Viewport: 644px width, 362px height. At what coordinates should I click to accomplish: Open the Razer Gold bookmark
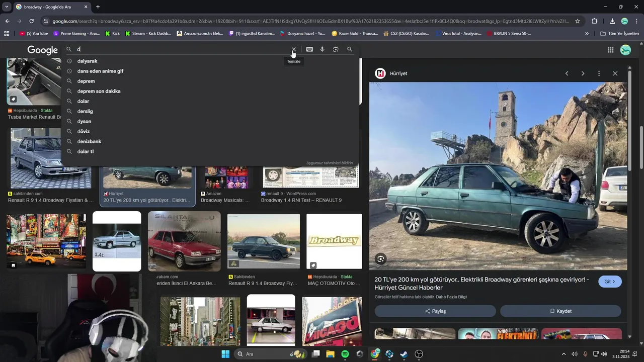click(x=355, y=34)
